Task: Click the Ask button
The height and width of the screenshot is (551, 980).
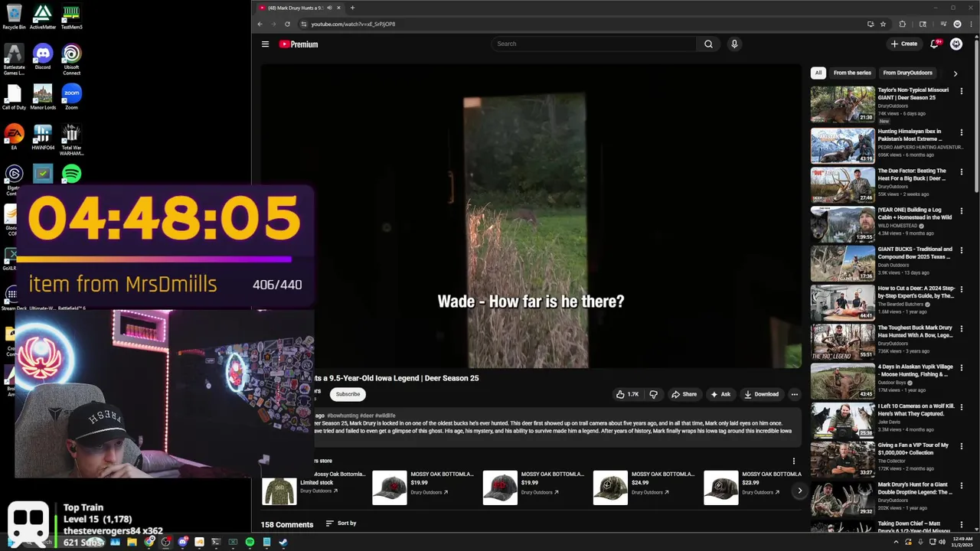Action: point(720,394)
